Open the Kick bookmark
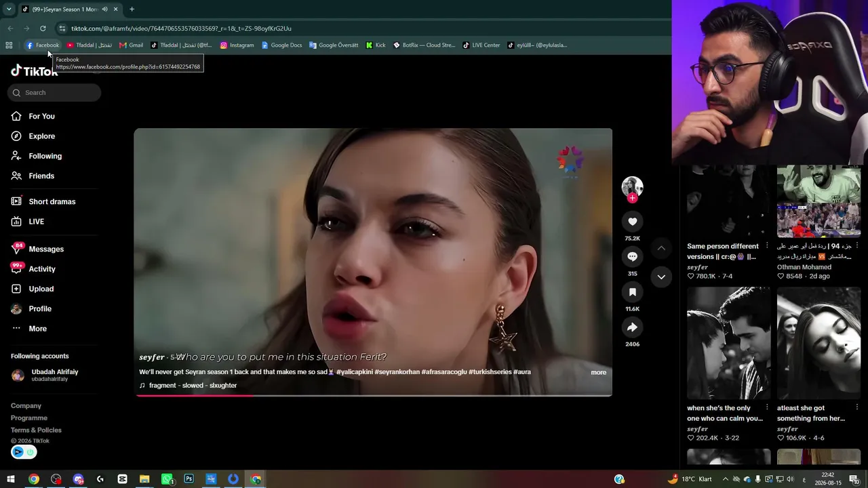The image size is (868, 488). click(376, 45)
